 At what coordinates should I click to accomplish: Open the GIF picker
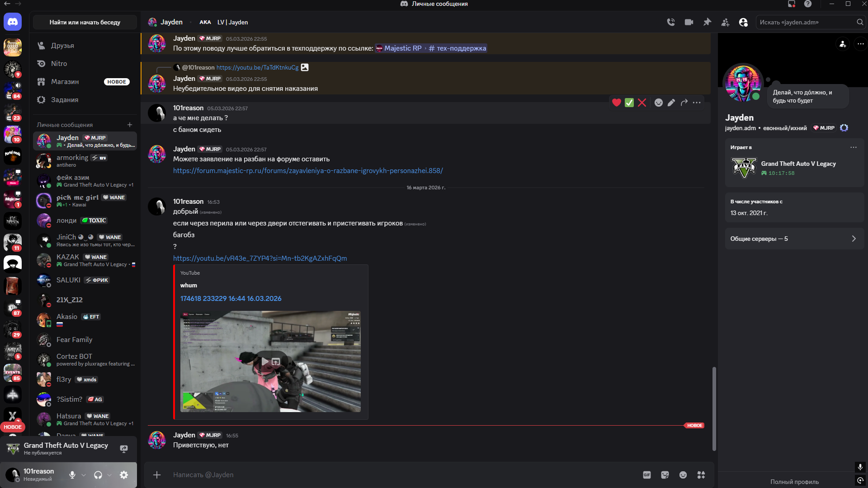coord(647,475)
